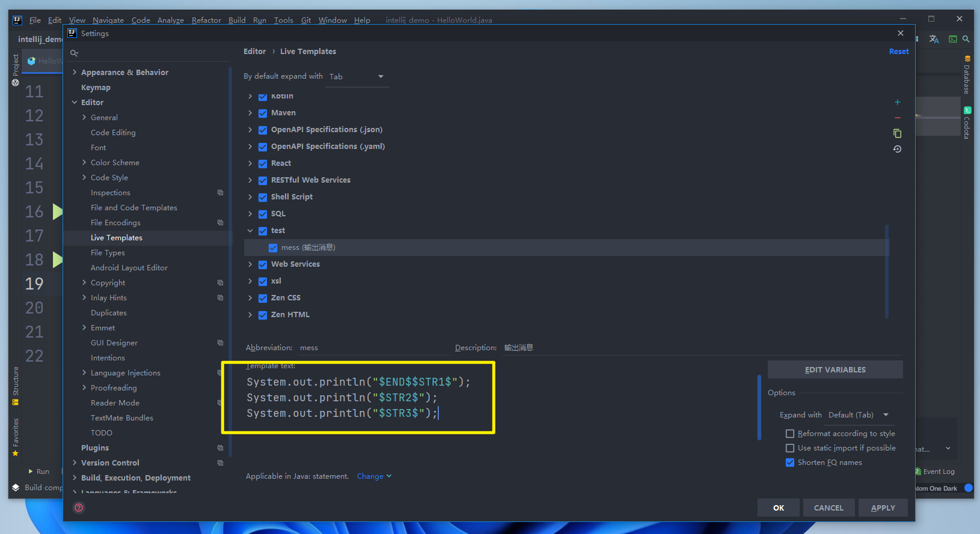Uncheck the Maven template group
980x534 pixels.
tap(263, 113)
